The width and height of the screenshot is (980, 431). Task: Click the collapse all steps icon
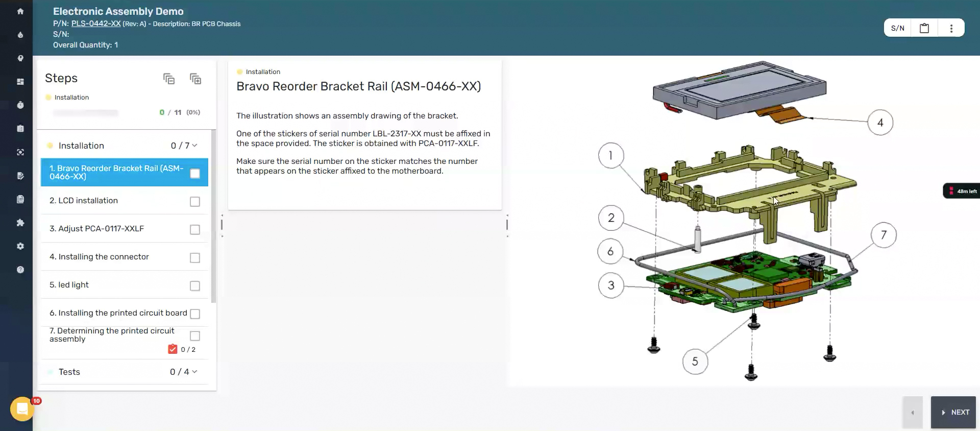point(169,79)
